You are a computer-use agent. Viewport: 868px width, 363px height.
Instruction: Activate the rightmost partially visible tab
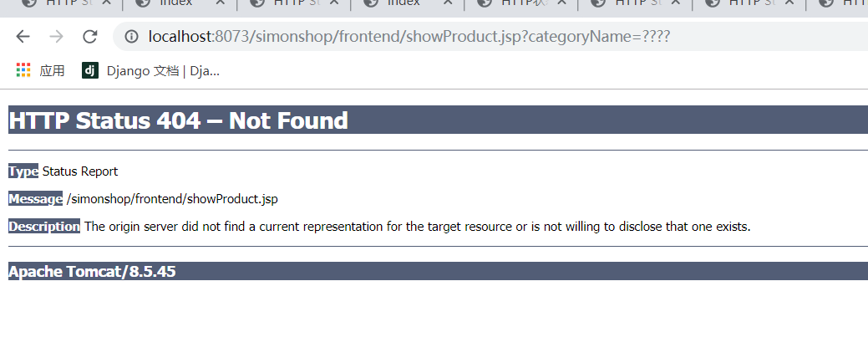(x=839, y=3)
